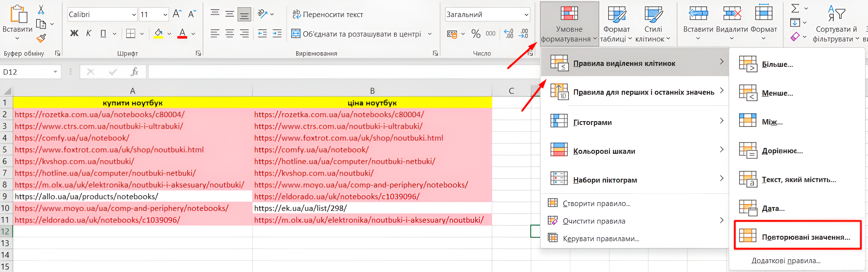Click the Clear eraser icon

795,36
